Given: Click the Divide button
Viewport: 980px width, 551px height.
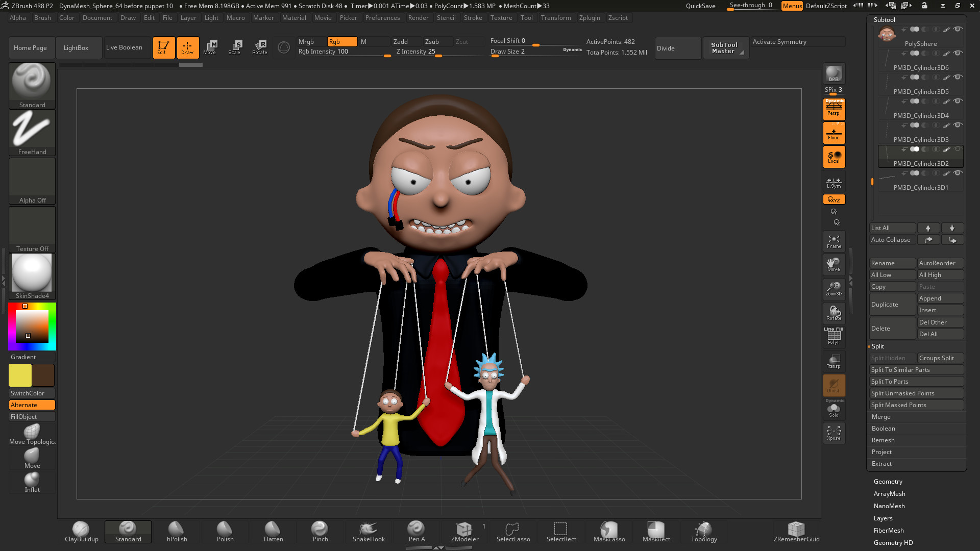Looking at the screenshot, I should (x=678, y=48).
